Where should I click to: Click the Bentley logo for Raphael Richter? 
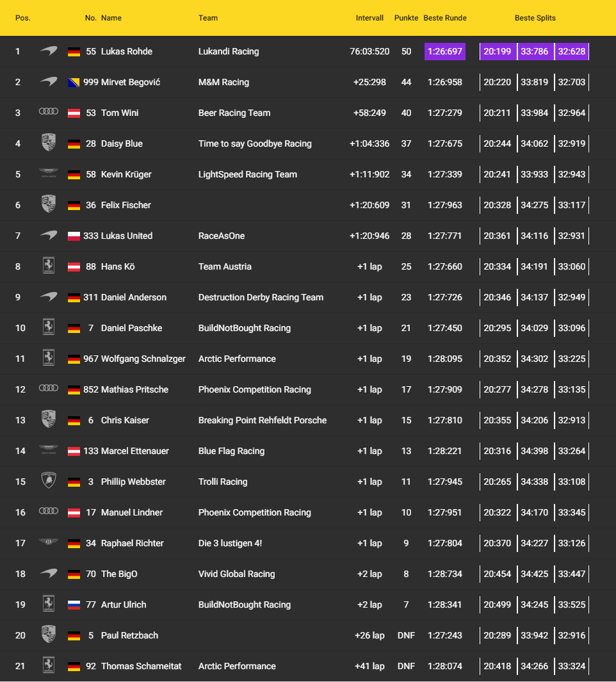49,543
